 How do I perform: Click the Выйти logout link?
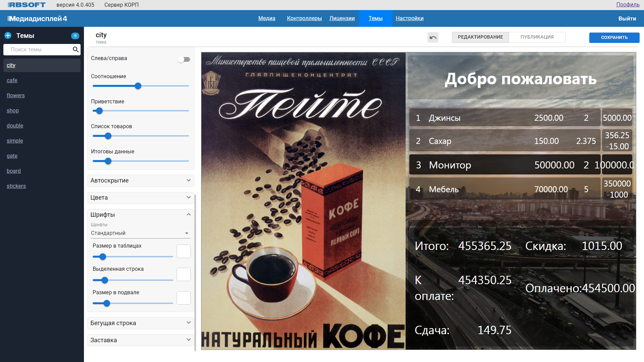627,18
